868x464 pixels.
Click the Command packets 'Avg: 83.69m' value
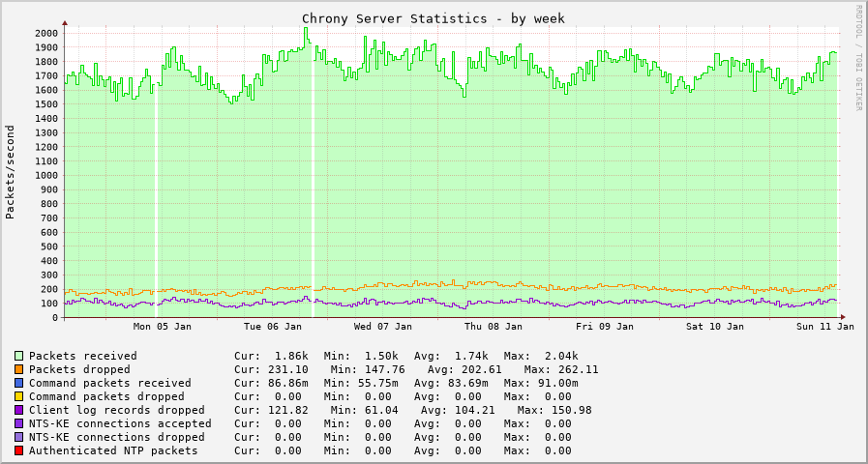coord(451,383)
